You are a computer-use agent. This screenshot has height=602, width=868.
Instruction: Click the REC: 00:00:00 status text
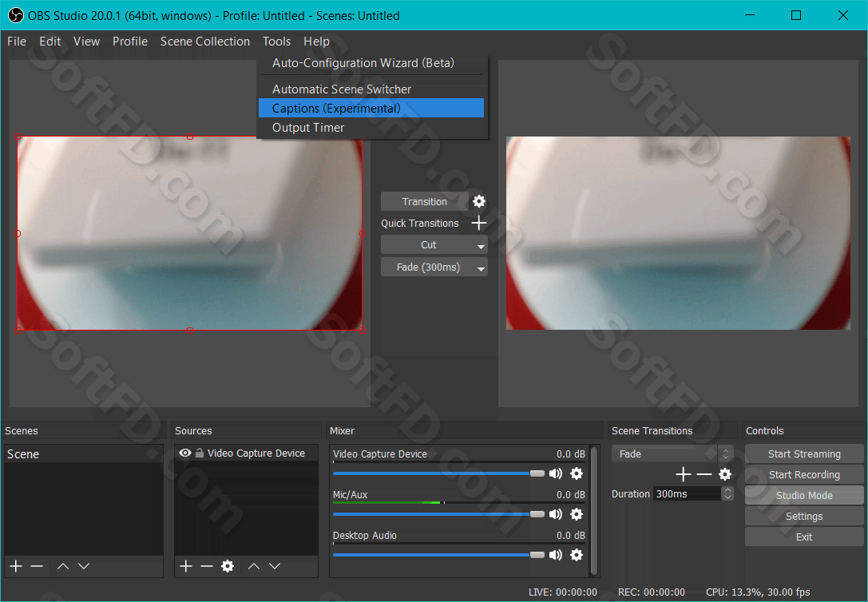coord(651,592)
